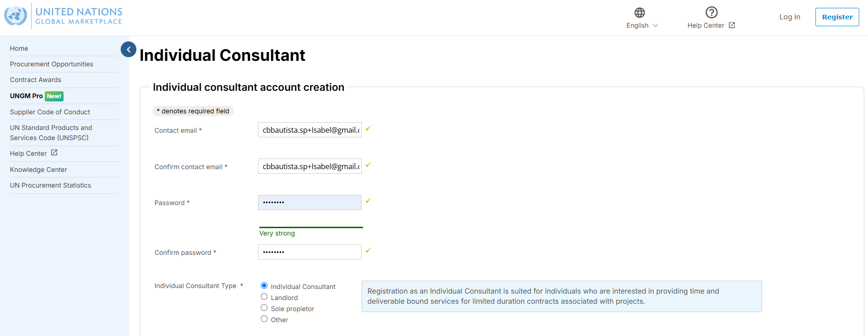Click the external link icon beside Help Center in header
The image size is (868, 336).
(732, 25)
